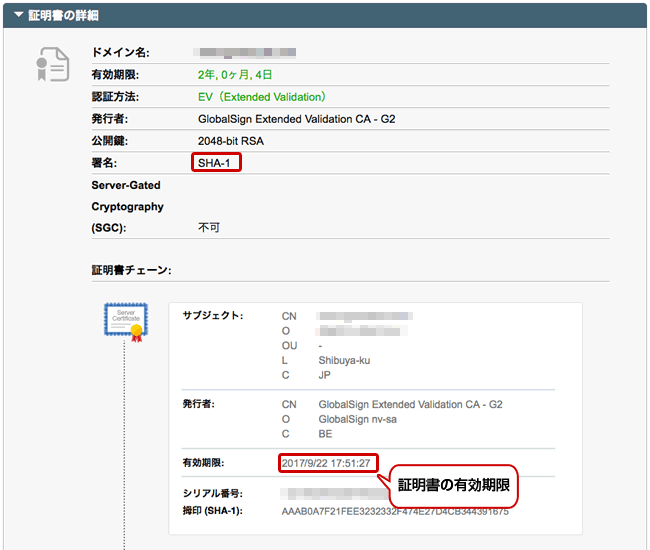Image resolution: width=650 pixels, height=550 pixels.
Task: Click the GlobalSign nv-sa organization value
Action: [x=357, y=419]
